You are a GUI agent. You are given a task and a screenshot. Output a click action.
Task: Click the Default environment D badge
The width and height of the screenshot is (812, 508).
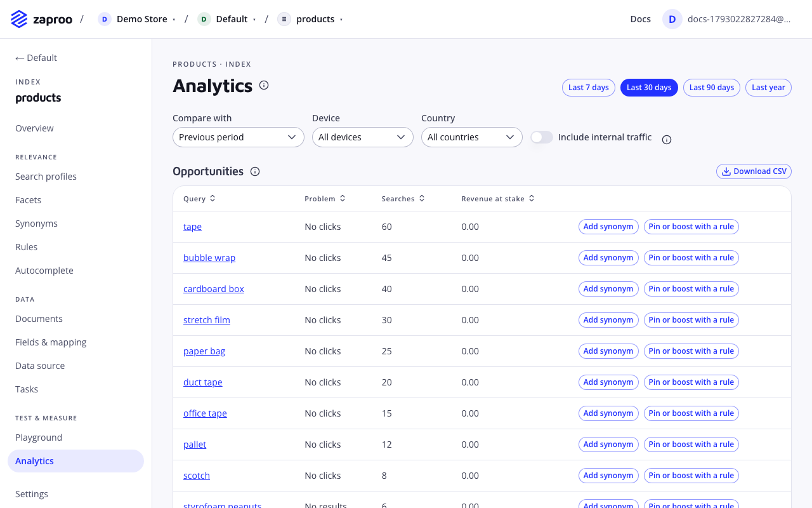pos(204,19)
